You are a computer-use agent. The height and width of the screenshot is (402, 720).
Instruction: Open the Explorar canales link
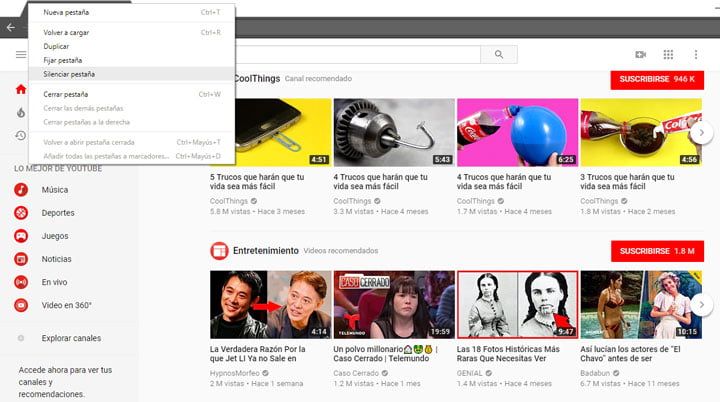point(71,338)
